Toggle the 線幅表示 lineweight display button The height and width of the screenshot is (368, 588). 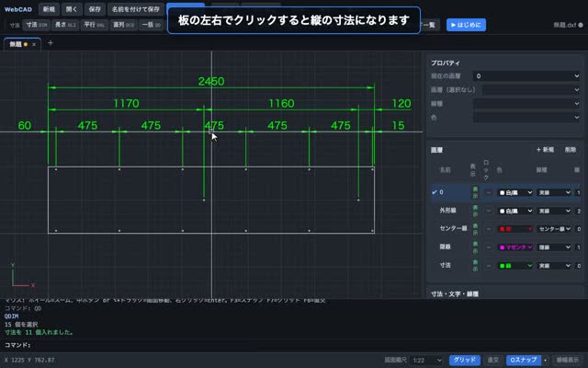(x=568, y=360)
